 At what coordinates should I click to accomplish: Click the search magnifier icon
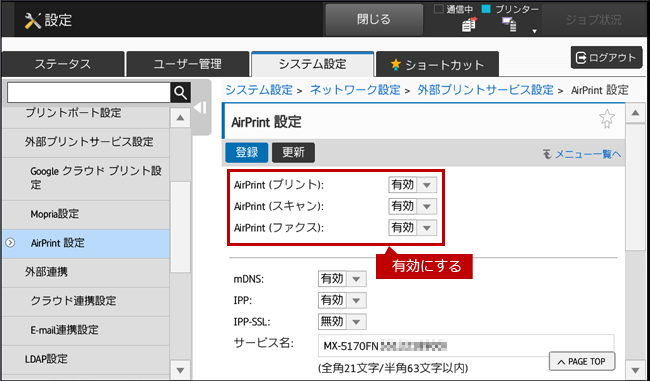[180, 92]
